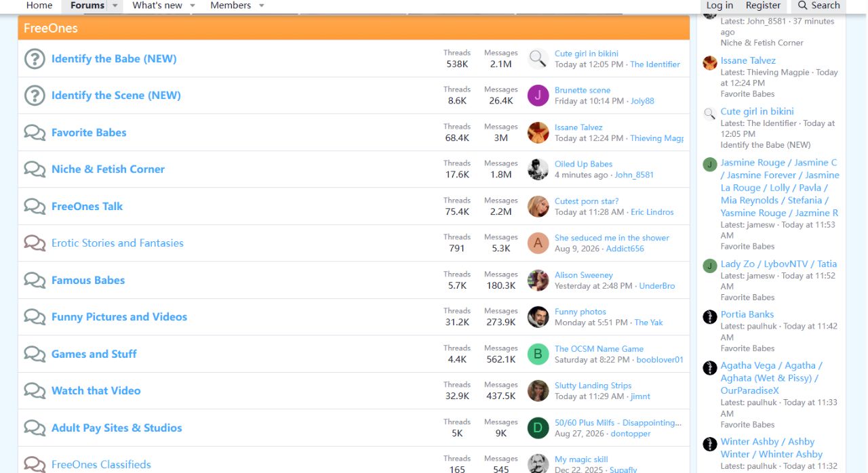Open sidebar thread Agatha Vega / Agatha
Screen dimensions: 868x473
point(771,378)
